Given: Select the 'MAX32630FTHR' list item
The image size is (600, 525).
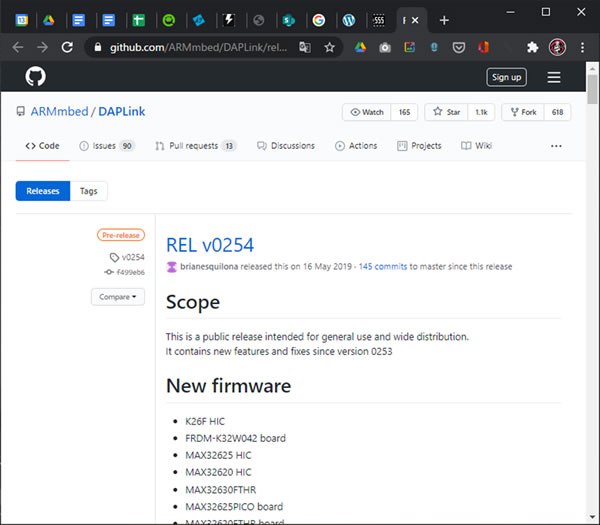Looking at the screenshot, I should point(221,490).
